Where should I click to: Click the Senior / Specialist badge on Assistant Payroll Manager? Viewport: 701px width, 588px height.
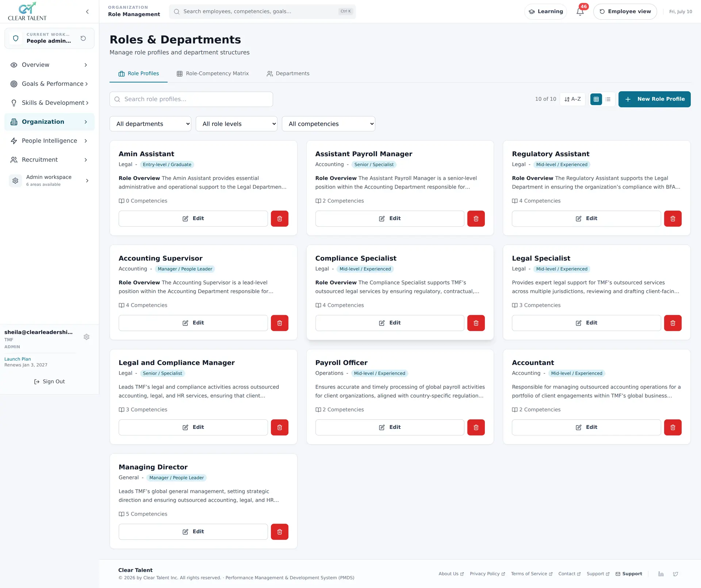[x=374, y=165]
